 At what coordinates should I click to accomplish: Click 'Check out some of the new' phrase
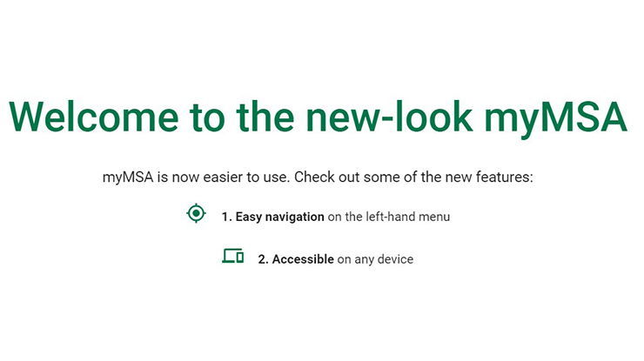coord(383,177)
